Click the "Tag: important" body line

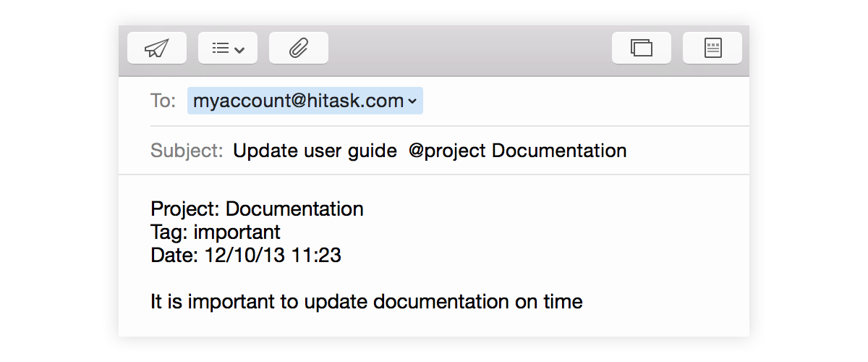coord(215,232)
